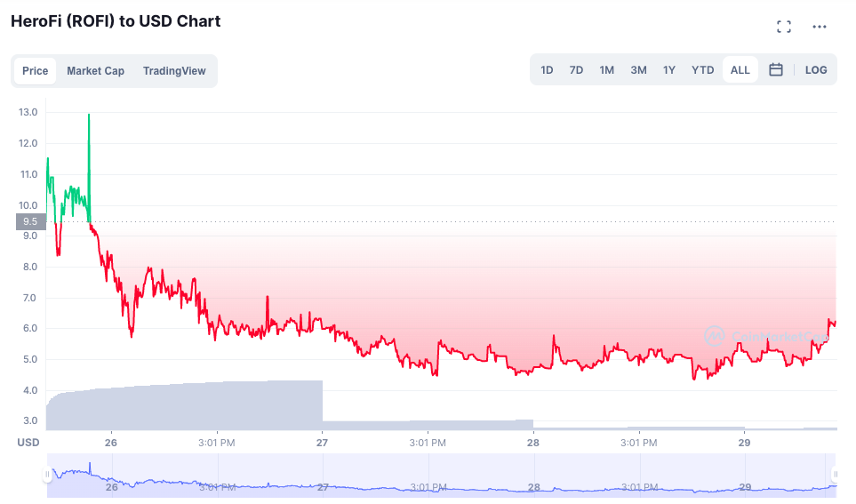Click the mini overview chart navigator

[441, 475]
